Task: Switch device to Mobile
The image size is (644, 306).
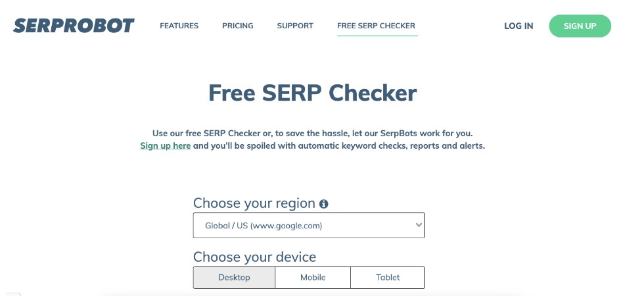Action: coord(313,278)
